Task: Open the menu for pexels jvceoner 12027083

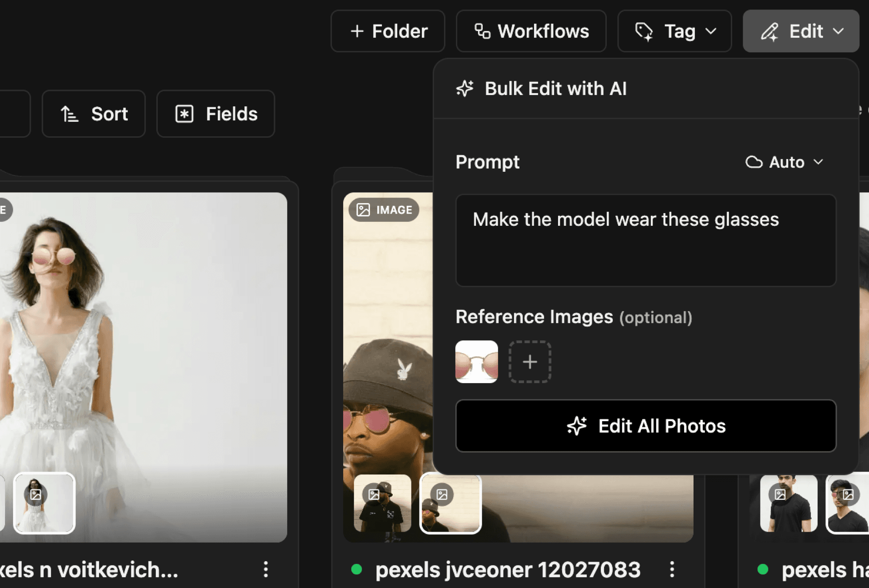Action: point(672,569)
